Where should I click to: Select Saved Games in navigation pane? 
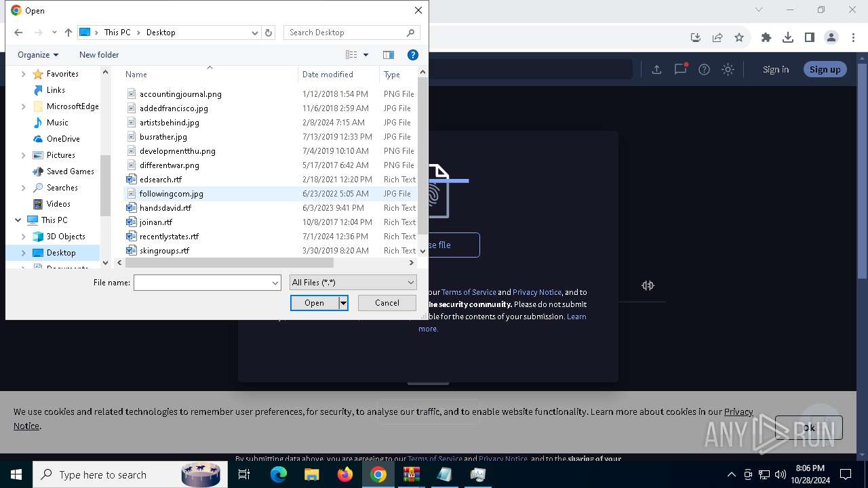click(x=70, y=171)
